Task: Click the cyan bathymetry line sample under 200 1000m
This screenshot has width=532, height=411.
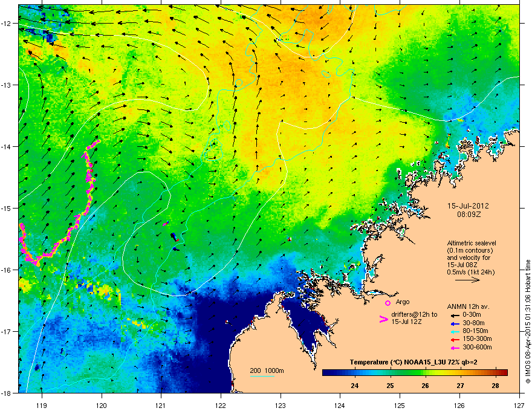Action: [x=262, y=376]
